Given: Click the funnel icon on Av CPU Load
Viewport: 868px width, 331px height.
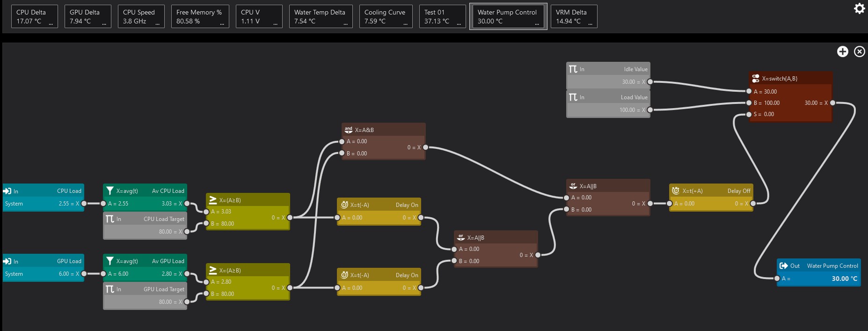Looking at the screenshot, I should pyautogui.click(x=110, y=191).
